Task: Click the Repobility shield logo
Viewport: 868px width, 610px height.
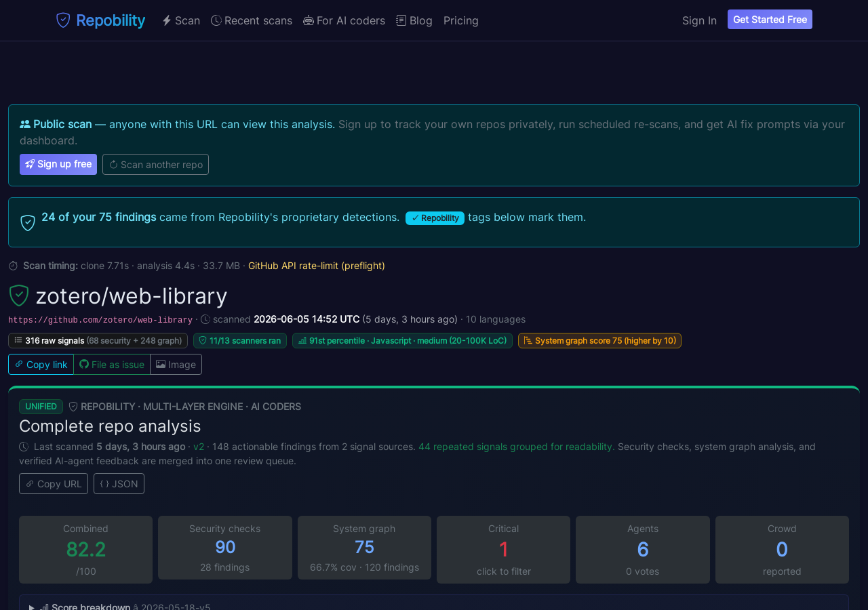Action: point(63,20)
